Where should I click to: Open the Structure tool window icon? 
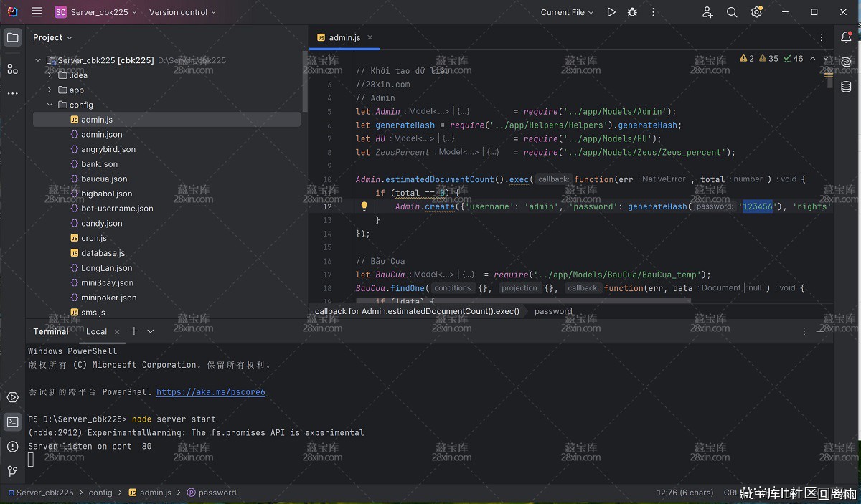pos(12,69)
